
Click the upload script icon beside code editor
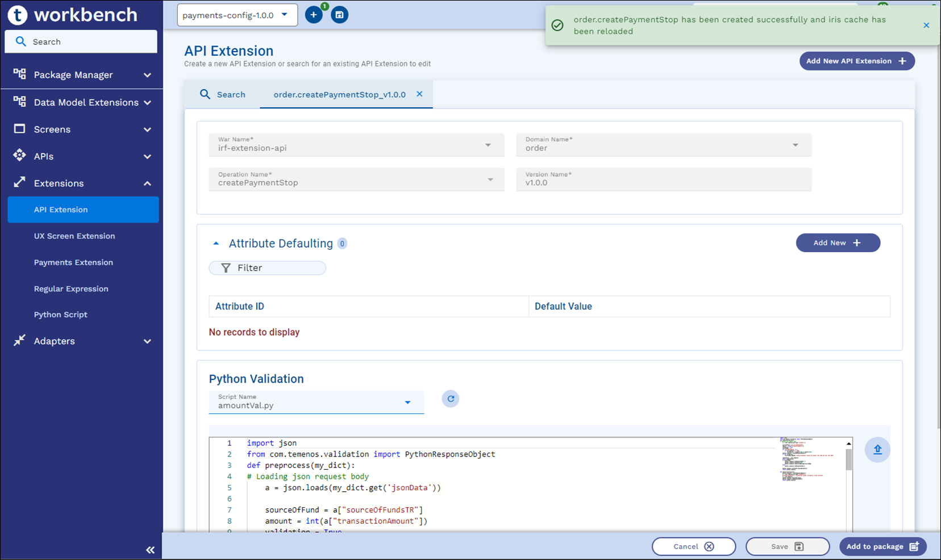(x=877, y=450)
